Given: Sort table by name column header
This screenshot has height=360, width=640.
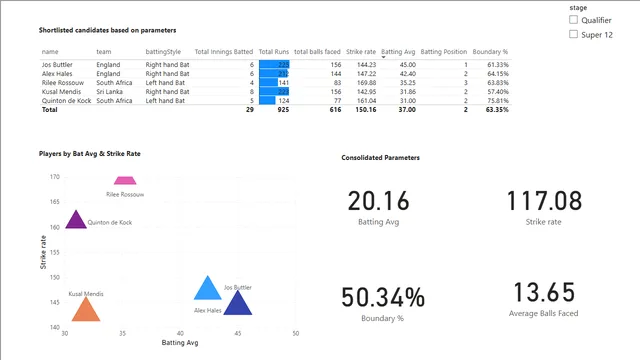Looking at the screenshot, I should 50,52.
